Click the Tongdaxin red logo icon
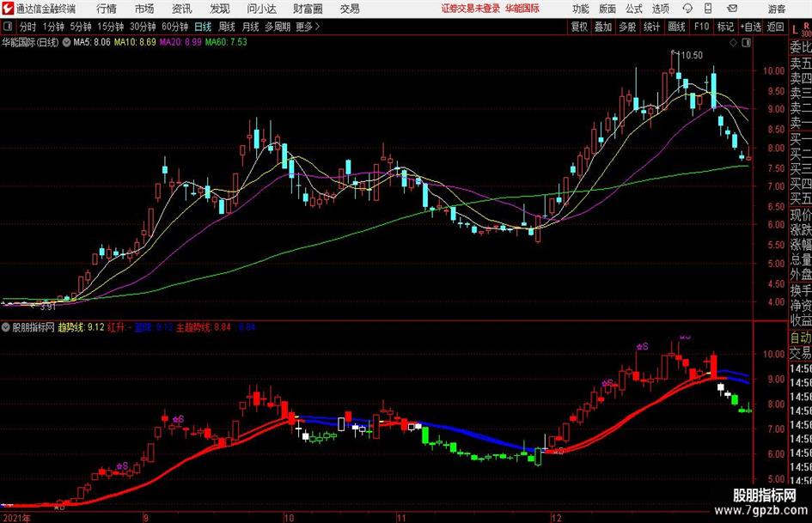Image resolution: width=812 pixels, height=523 pixels. click(8, 9)
